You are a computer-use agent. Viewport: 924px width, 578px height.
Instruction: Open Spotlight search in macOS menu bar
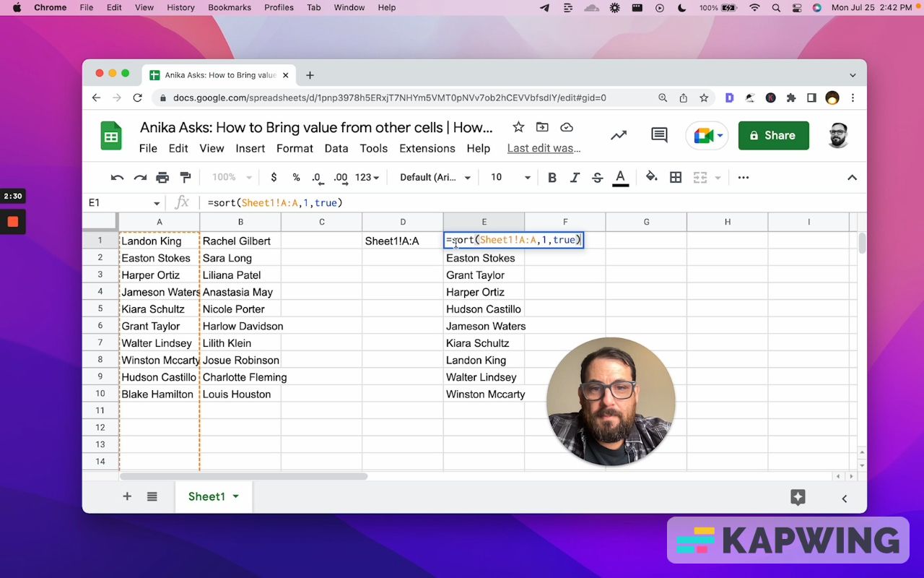776,8
